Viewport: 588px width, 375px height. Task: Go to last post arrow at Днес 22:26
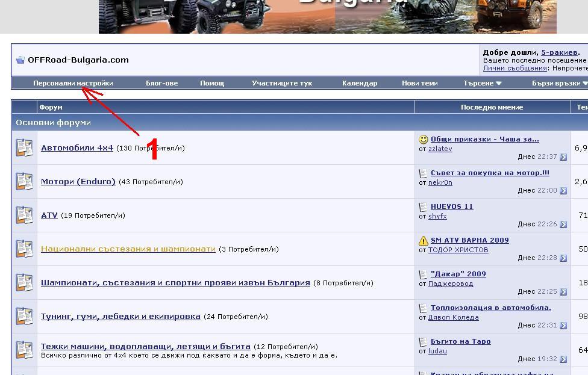(x=563, y=225)
